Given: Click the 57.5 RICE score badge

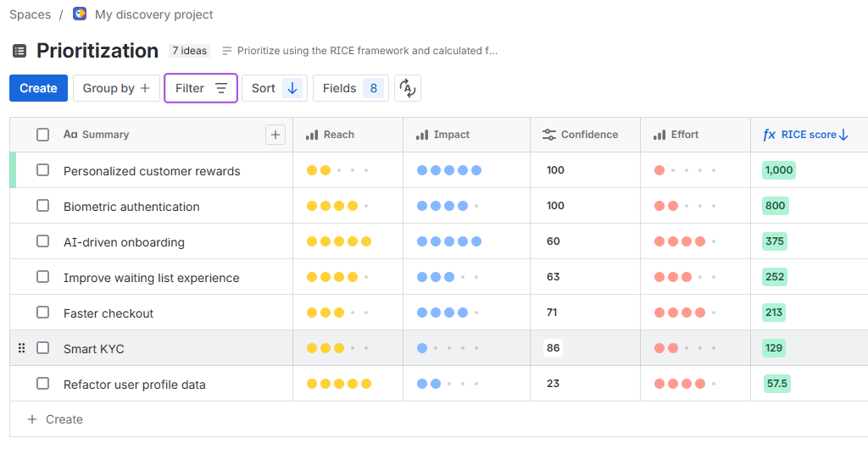Looking at the screenshot, I should click(x=776, y=383).
